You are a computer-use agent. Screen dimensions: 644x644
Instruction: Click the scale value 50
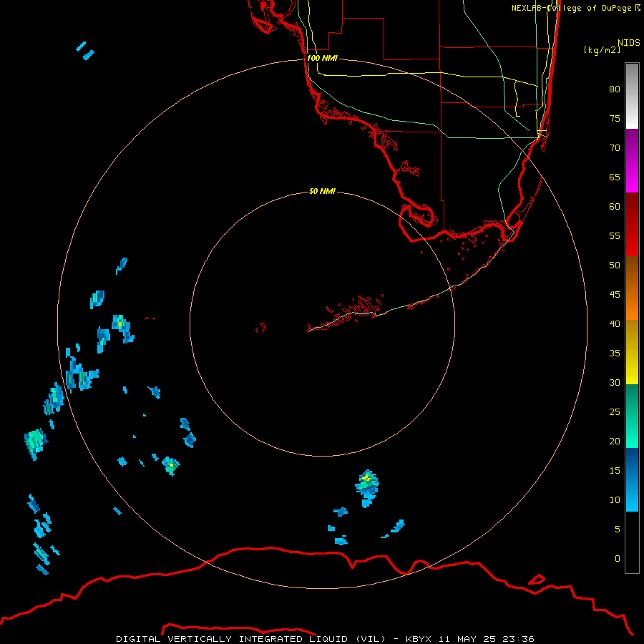tap(615, 265)
